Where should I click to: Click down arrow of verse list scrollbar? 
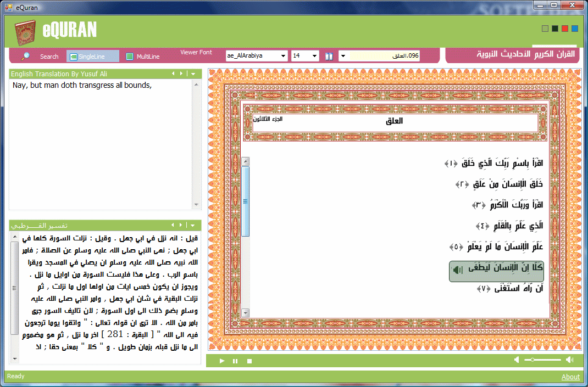[246, 312]
